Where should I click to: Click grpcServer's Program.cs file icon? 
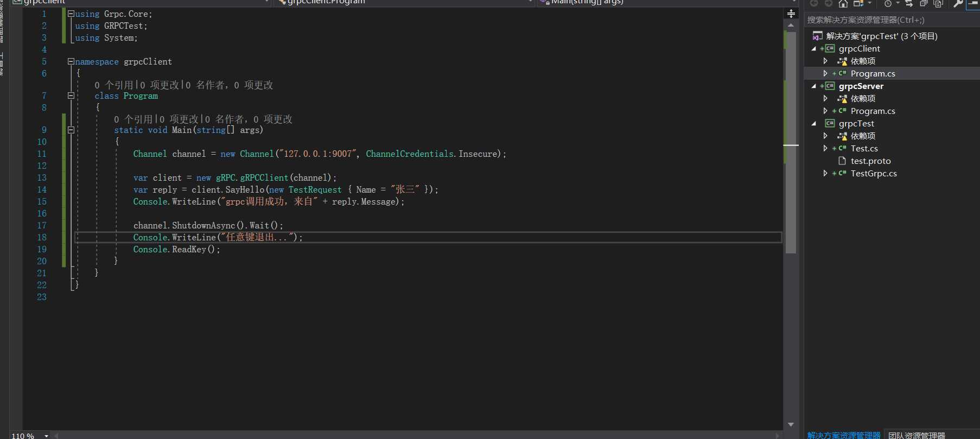tap(842, 111)
